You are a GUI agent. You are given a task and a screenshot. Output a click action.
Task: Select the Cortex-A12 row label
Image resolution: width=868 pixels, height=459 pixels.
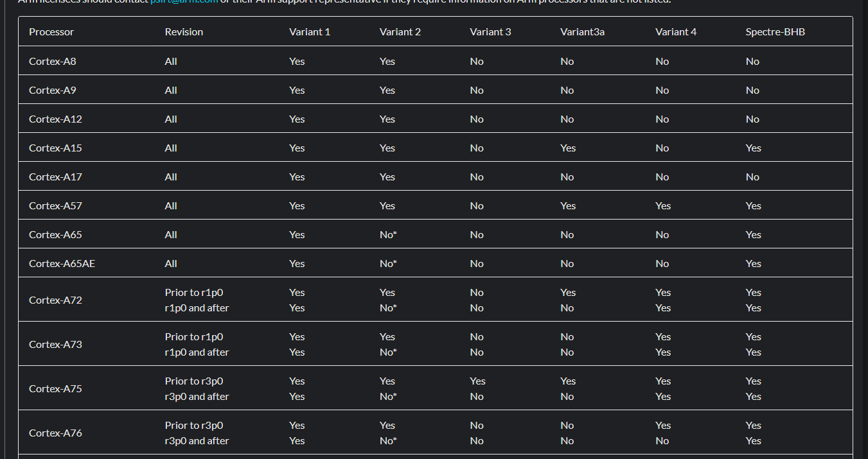pyautogui.click(x=55, y=119)
